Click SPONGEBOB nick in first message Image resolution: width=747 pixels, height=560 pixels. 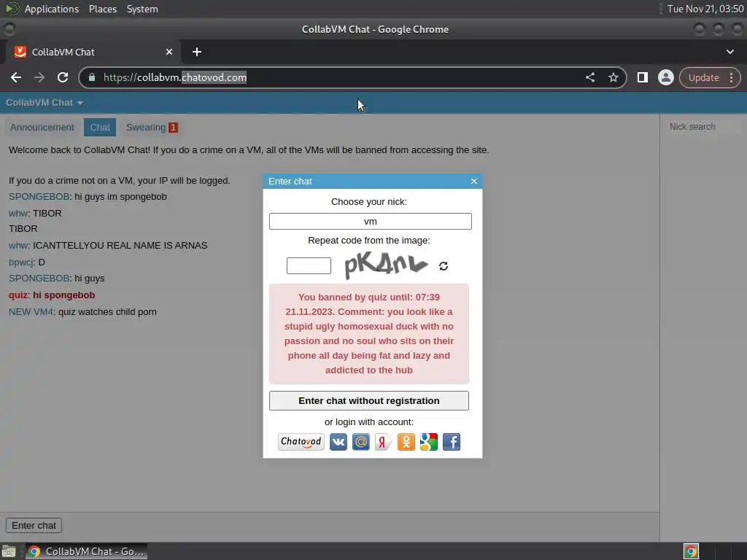(39, 197)
